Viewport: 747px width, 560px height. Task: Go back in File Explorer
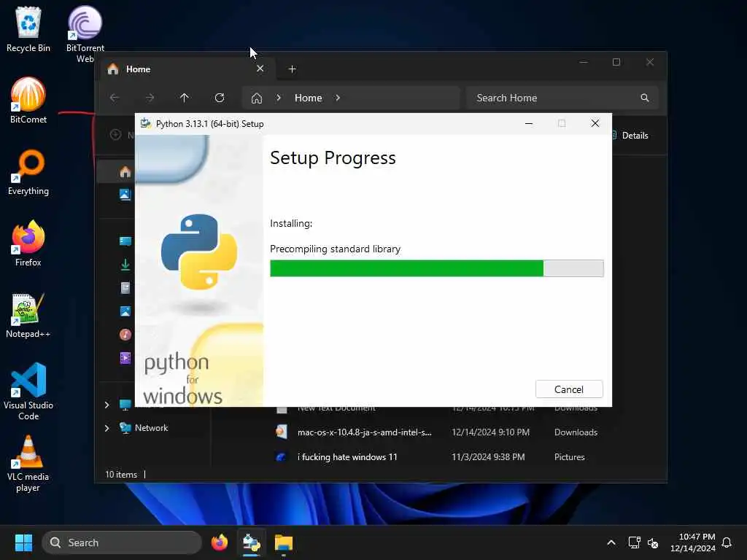(115, 98)
